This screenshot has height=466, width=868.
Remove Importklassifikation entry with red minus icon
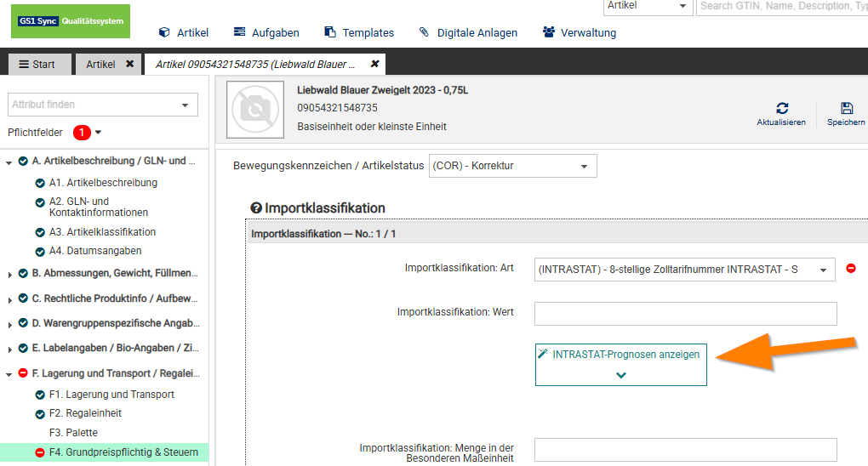[851, 269]
